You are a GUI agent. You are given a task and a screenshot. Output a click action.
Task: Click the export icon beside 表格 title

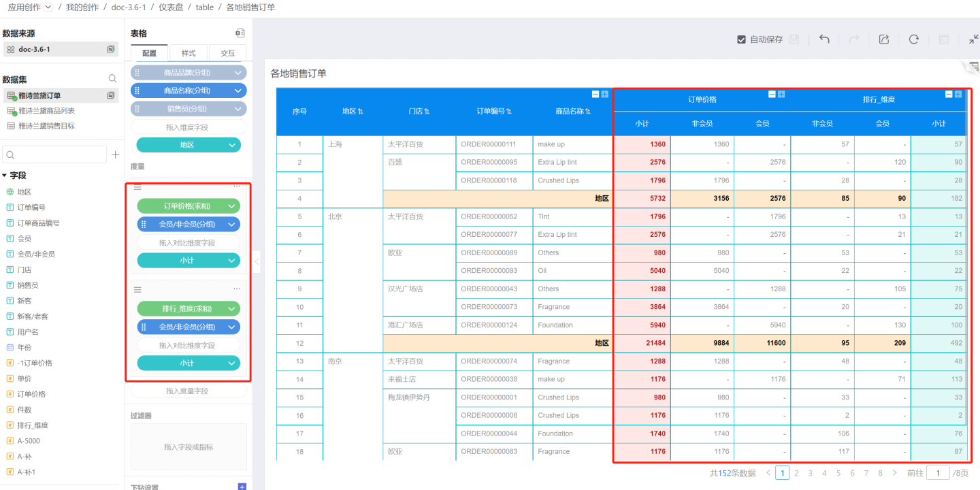[240, 33]
